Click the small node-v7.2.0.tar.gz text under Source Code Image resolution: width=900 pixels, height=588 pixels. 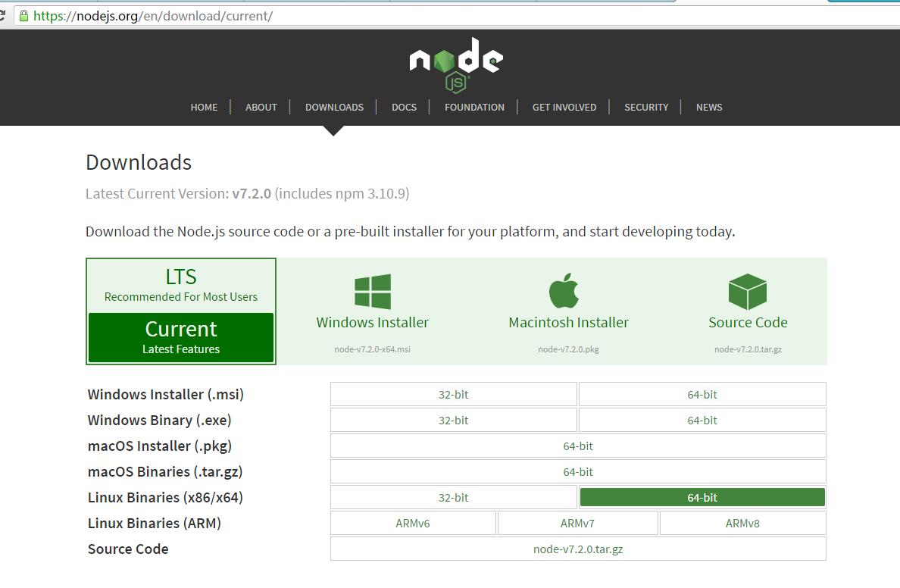(x=748, y=349)
